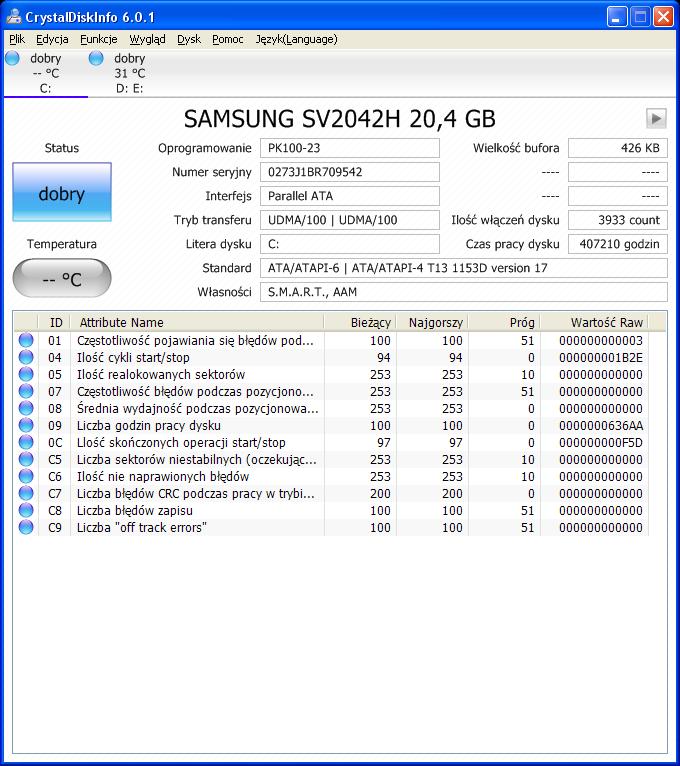Click serial number field 0273J1BR709542

(x=350, y=172)
